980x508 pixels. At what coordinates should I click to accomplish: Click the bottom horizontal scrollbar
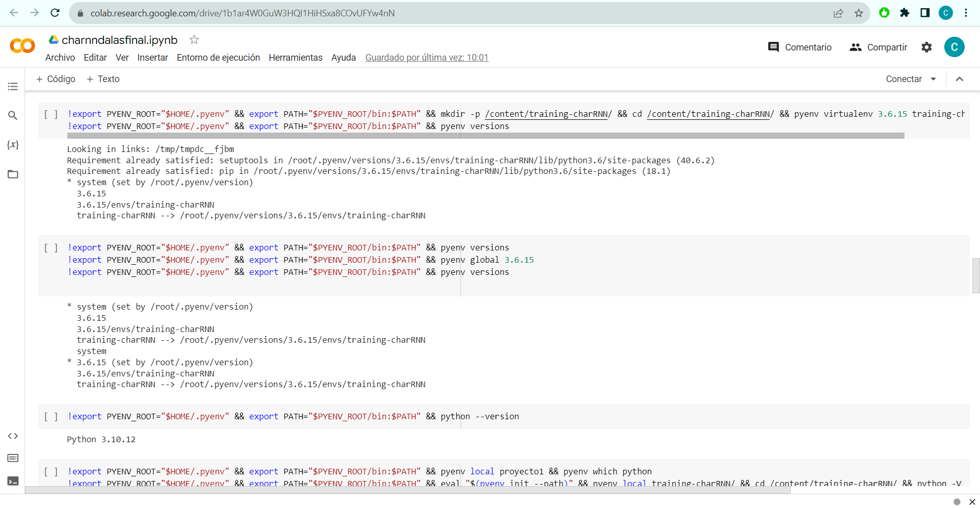click(x=408, y=490)
